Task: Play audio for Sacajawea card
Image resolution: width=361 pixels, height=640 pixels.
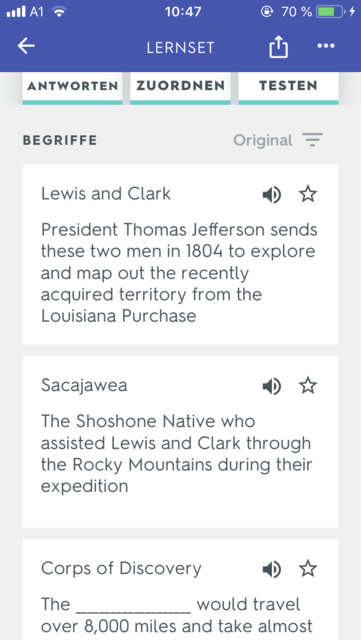Action: point(272,386)
